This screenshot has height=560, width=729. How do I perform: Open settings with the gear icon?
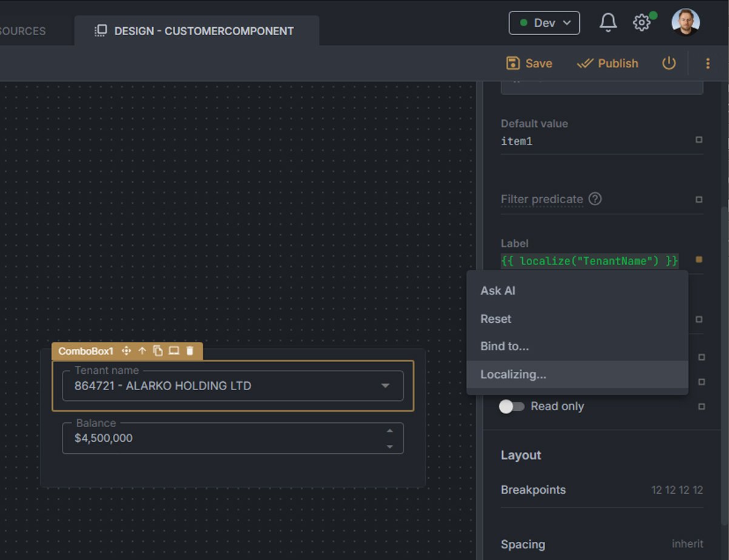[641, 23]
